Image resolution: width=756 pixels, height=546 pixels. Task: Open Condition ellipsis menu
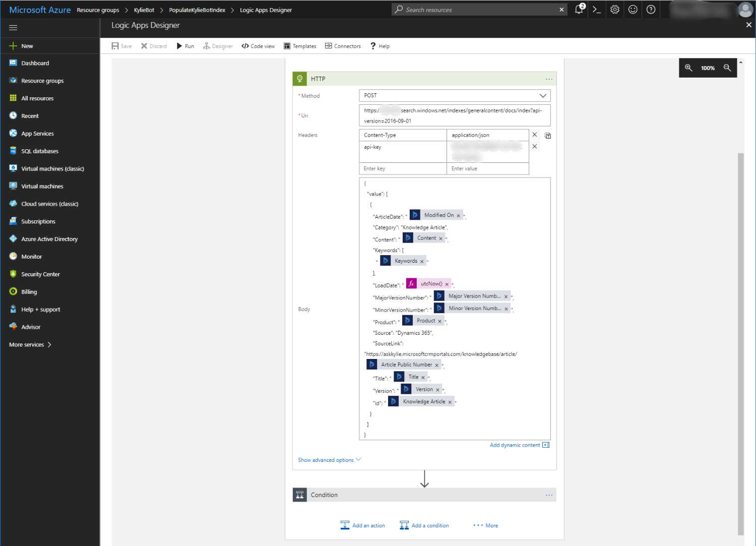549,495
